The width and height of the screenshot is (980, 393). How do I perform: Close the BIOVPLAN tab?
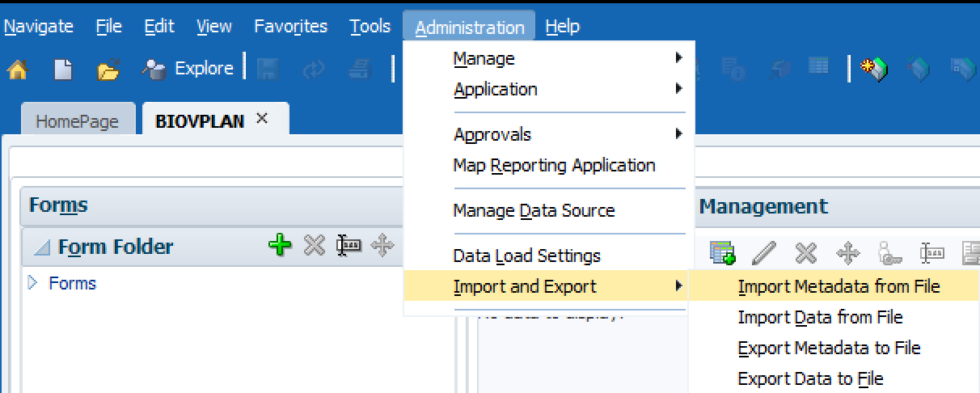point(261,118)
